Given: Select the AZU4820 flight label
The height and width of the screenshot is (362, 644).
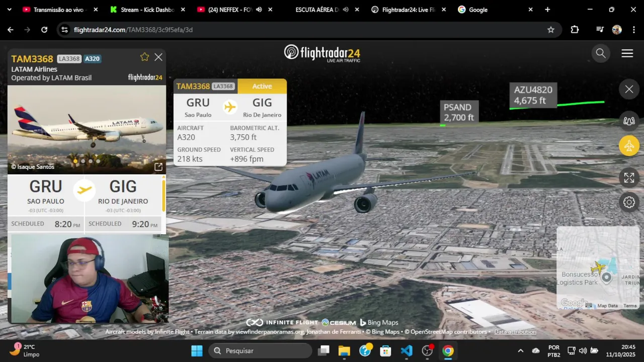Looking at the screenshot, I should coord(533,95).
